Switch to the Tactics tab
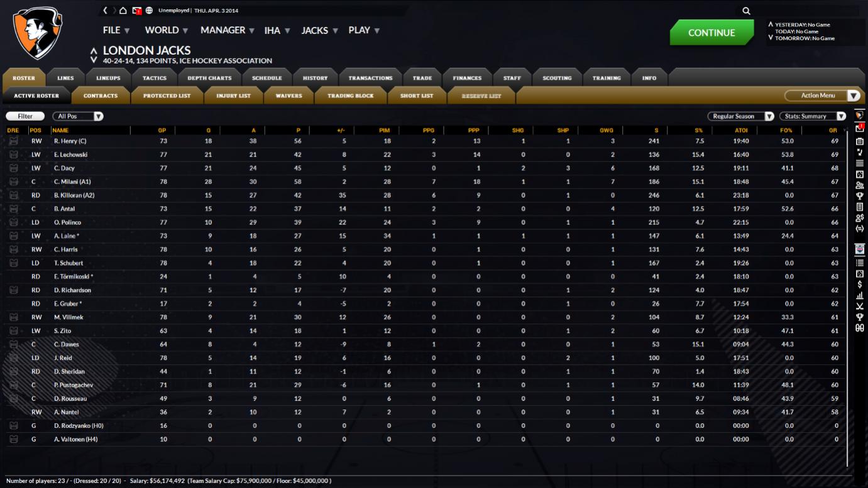Viewport: 868px width, 488px height. coord(154,78)
